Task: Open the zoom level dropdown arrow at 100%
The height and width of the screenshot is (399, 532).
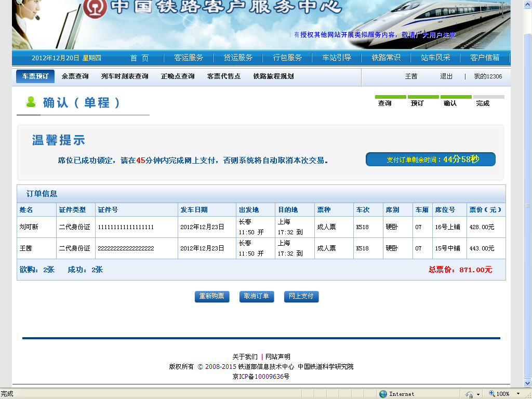Action: point(518,394)
